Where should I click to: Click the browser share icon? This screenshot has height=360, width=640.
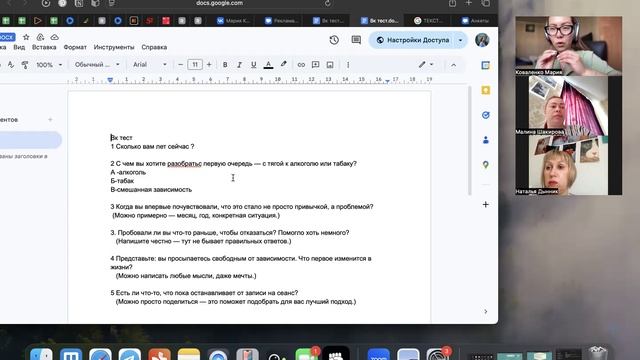pyautogui.click(x=452, y=3)
